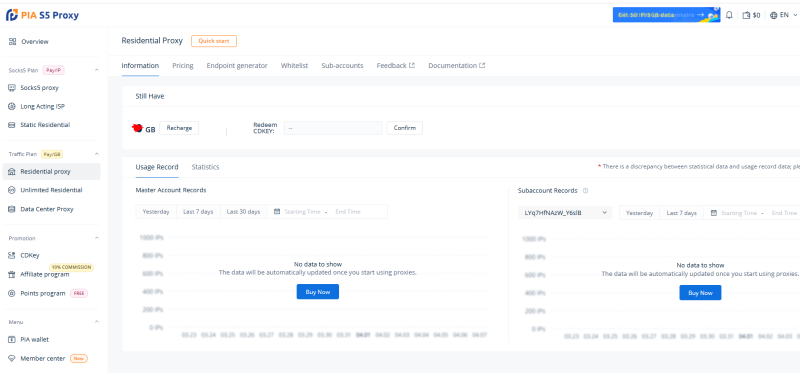
Task: Click the Unlimited Residential icon
Action: pyautogui.click(x=12, y=190)
